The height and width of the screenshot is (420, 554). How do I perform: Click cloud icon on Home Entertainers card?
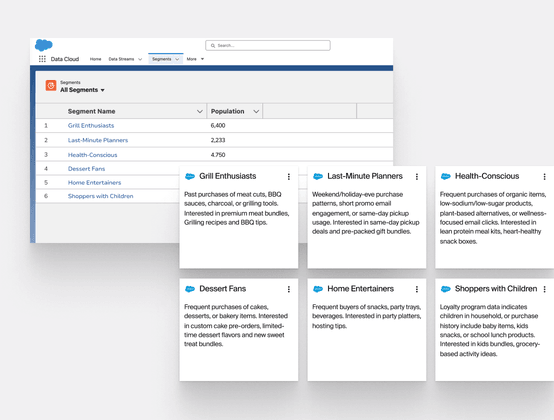318,289
